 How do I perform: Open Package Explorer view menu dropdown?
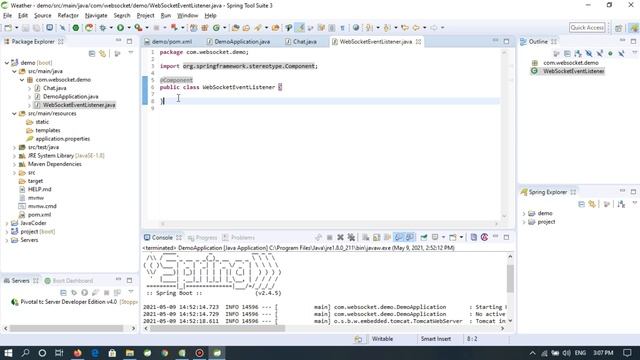pyautogui.click(x=131, y=53)
